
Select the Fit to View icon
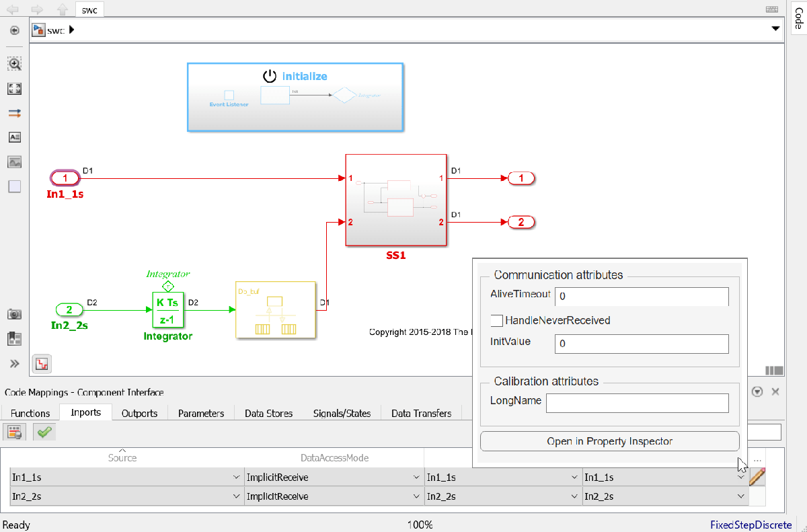(14, 89)
